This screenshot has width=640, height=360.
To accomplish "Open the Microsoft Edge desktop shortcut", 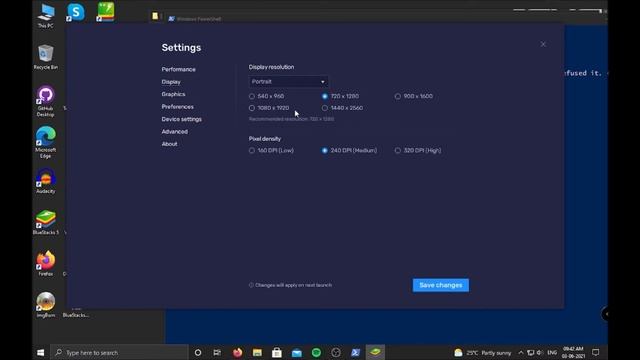I will [x=46, y=142].
